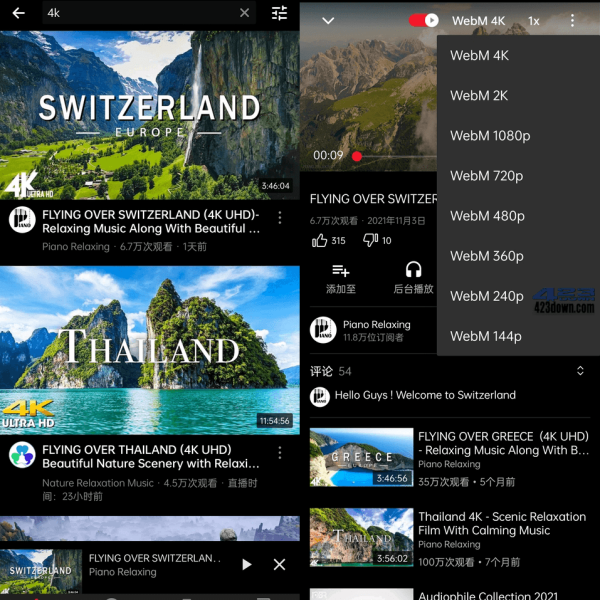Change the 1x playback speed

534,21
